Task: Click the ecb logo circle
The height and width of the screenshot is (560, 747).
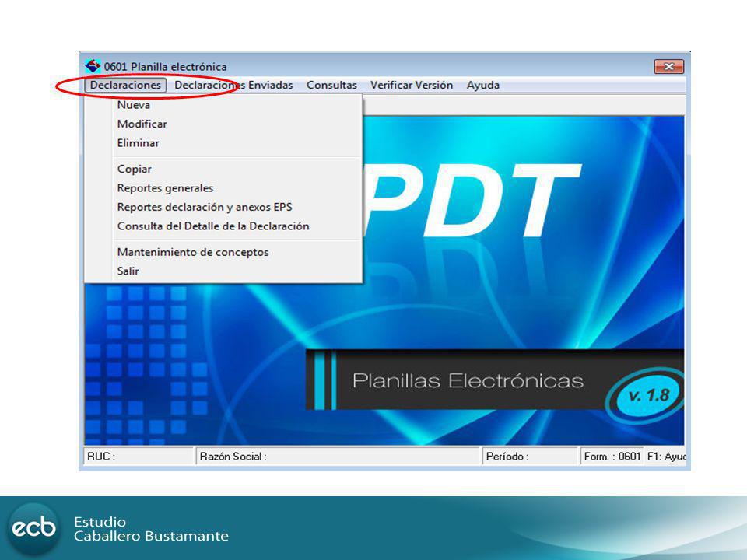Action: (x=33, y=527)
